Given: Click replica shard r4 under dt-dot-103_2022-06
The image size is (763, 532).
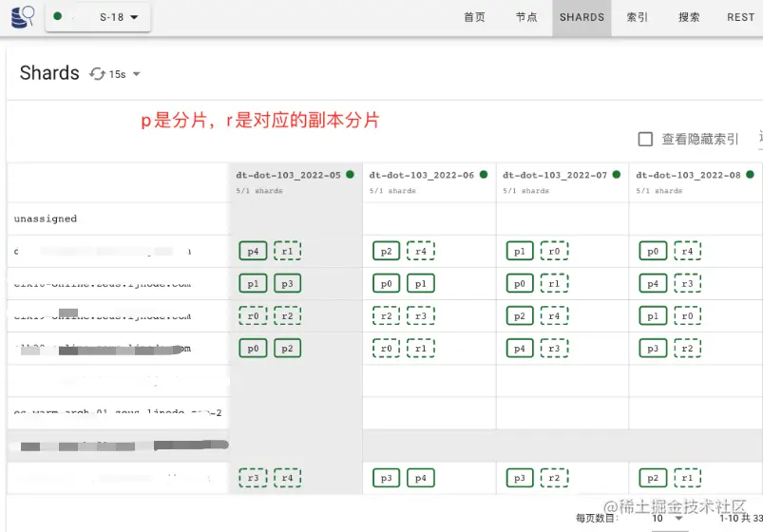Looking at the screenshot, I should tap(421, 251).
